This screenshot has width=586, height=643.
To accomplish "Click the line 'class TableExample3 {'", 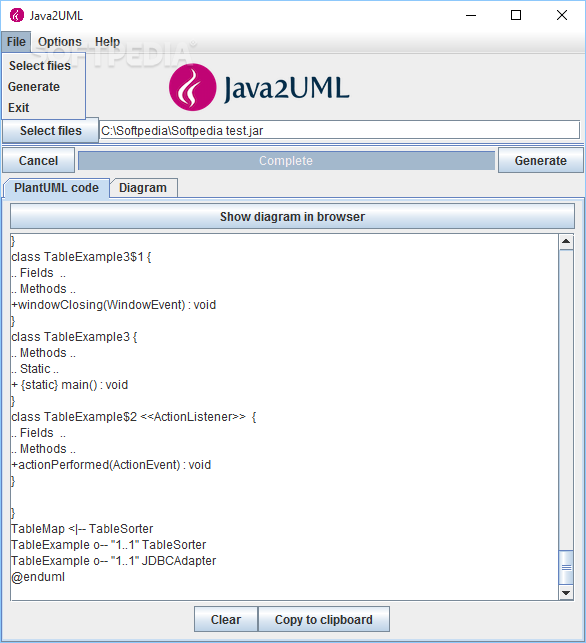I will click(74, 337).
